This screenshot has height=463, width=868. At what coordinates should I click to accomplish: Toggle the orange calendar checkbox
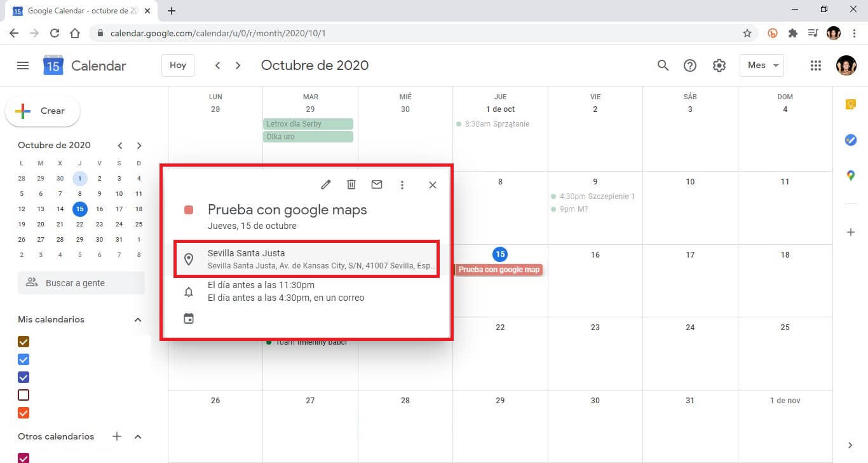(x=24, y=413)
